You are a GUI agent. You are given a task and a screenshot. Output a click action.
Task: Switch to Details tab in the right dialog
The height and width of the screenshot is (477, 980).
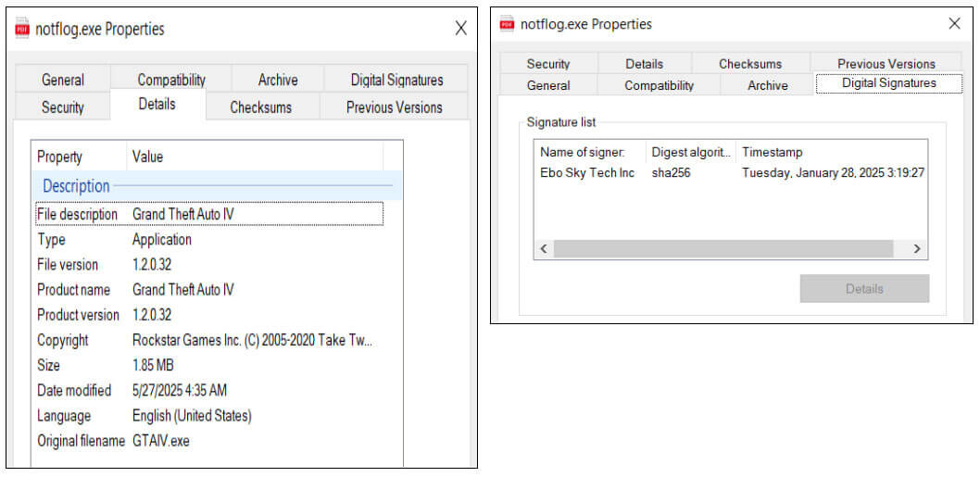[x=645, y=64]
